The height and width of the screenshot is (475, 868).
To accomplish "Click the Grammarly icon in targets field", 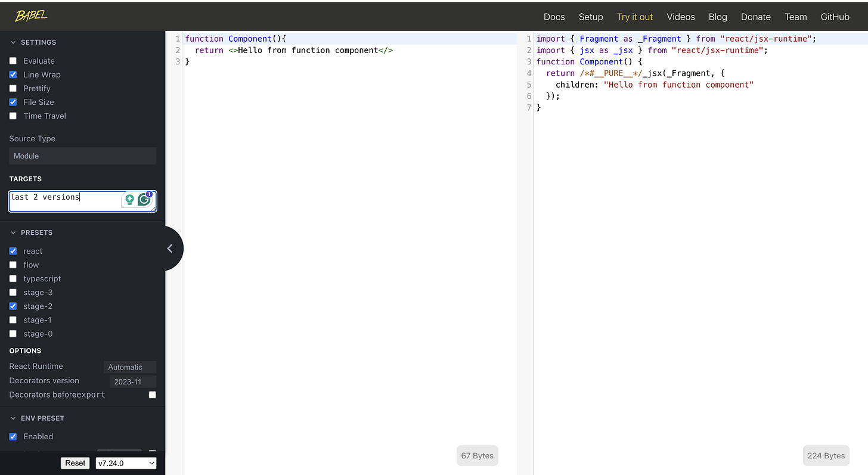I will 144,200.
